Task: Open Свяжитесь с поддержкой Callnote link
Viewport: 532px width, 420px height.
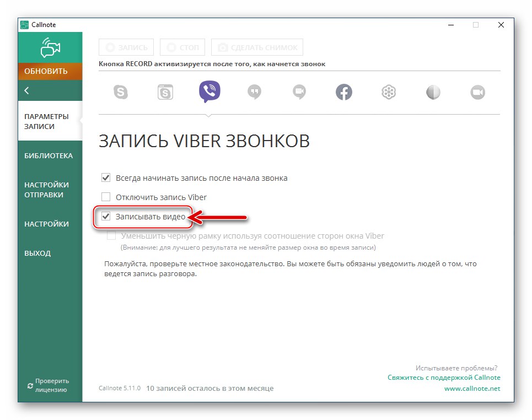Action: click(x=444, y=377)
